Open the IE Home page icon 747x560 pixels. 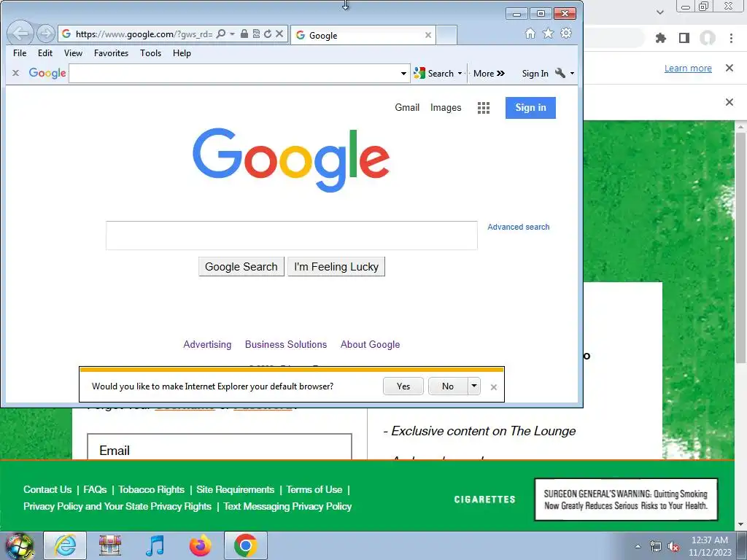coord(530,34)
